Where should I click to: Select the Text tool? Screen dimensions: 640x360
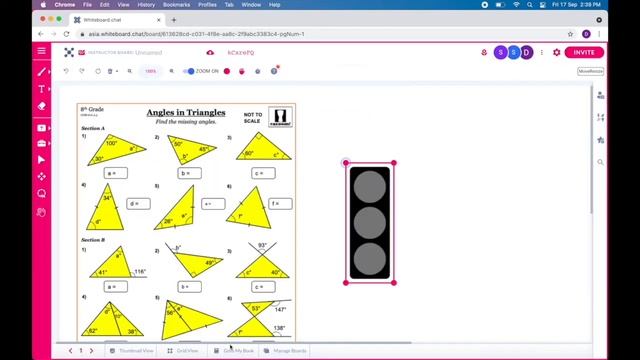point(41,89)
